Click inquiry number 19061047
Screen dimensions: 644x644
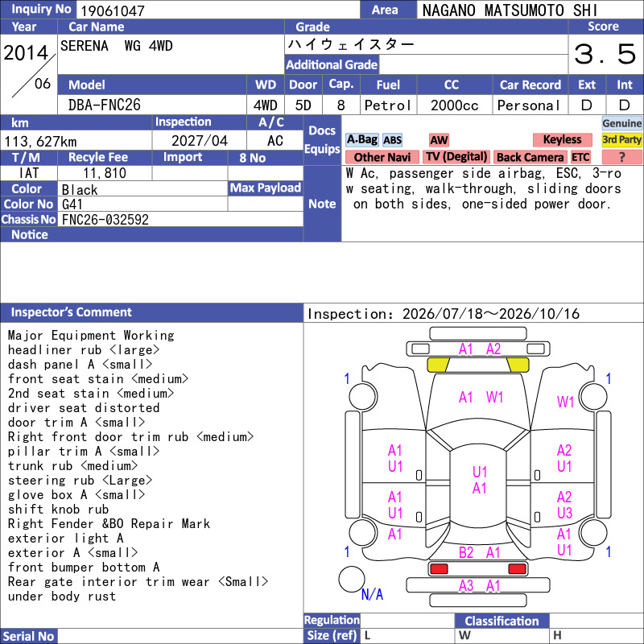pos(113,10)
